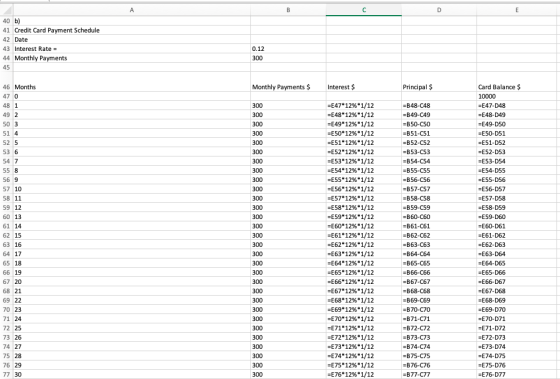Click column B header
The width and height of the screenshot is (560, 379).
(288, 10)
